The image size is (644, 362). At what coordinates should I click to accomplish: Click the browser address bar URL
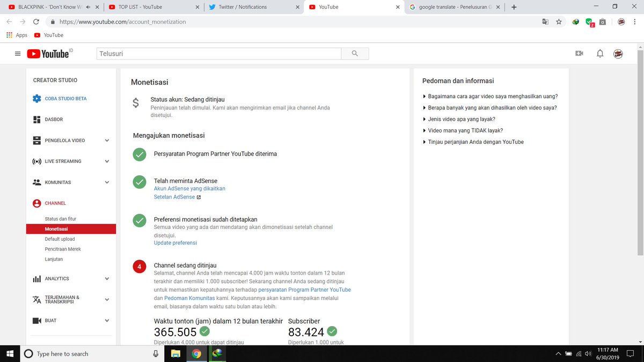pyautogui.click(x=123, y=22)
